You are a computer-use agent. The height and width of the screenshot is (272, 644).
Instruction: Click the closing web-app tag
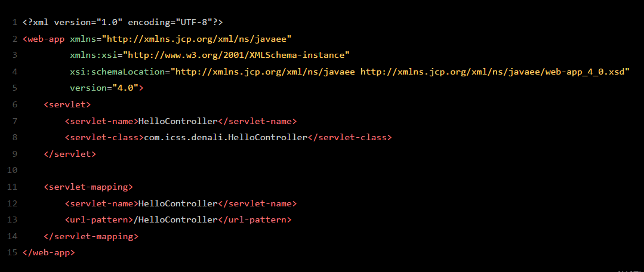pyautogui.click(x=49, y=253)
